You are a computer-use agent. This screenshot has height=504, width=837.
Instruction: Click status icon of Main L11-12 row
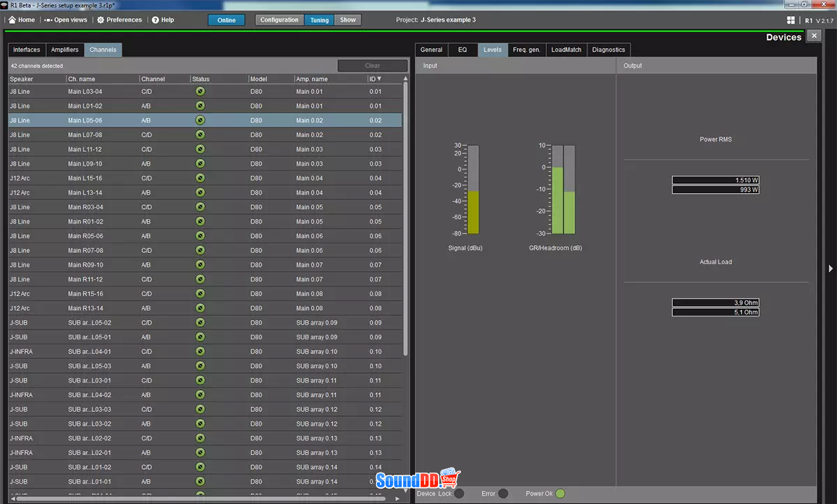coord(200,149)
